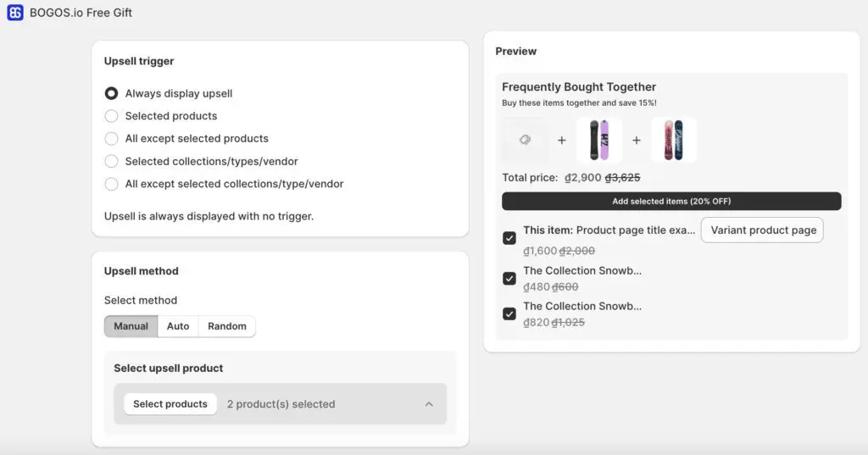This screenshot has width=868, height=455.
Task: Choose All except selected collections/type/vendor
Action: click(111, 184)
